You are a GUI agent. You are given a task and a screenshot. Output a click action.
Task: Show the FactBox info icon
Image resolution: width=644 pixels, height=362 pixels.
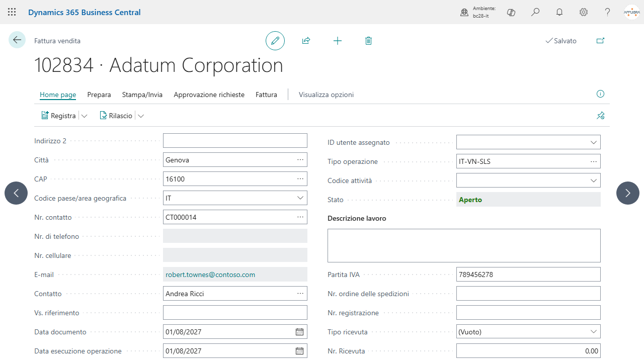click(x=600, y=94)
